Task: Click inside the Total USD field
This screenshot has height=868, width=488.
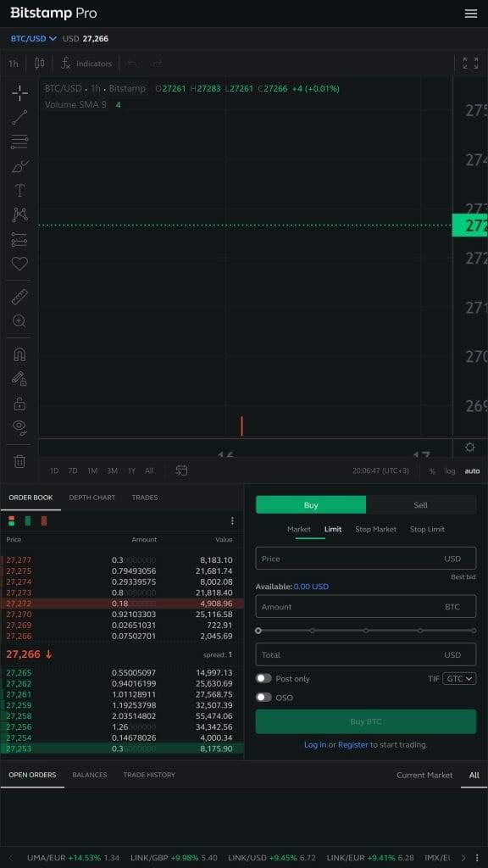Action: pyautogui.click(x=366, y=655)
